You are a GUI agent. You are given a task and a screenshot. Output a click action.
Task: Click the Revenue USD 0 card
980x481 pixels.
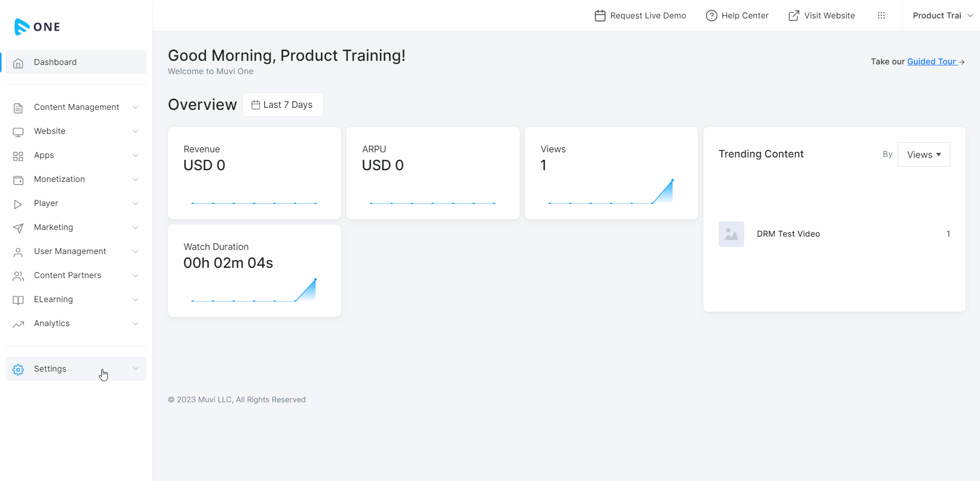pyautogui.click(x=254, y=173)
